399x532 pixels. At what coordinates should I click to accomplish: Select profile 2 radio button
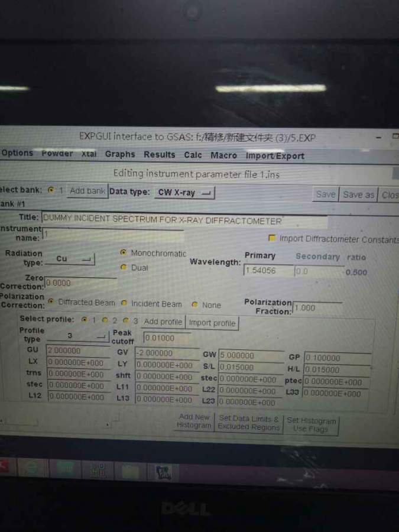[105, 320]
